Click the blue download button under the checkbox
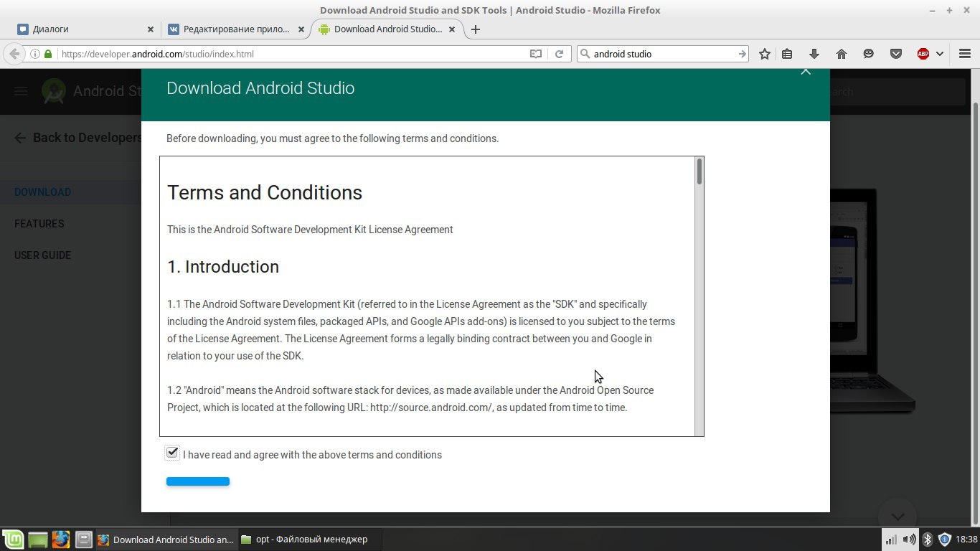The width and height of the screenshot is (980, 551). [198, 481]
